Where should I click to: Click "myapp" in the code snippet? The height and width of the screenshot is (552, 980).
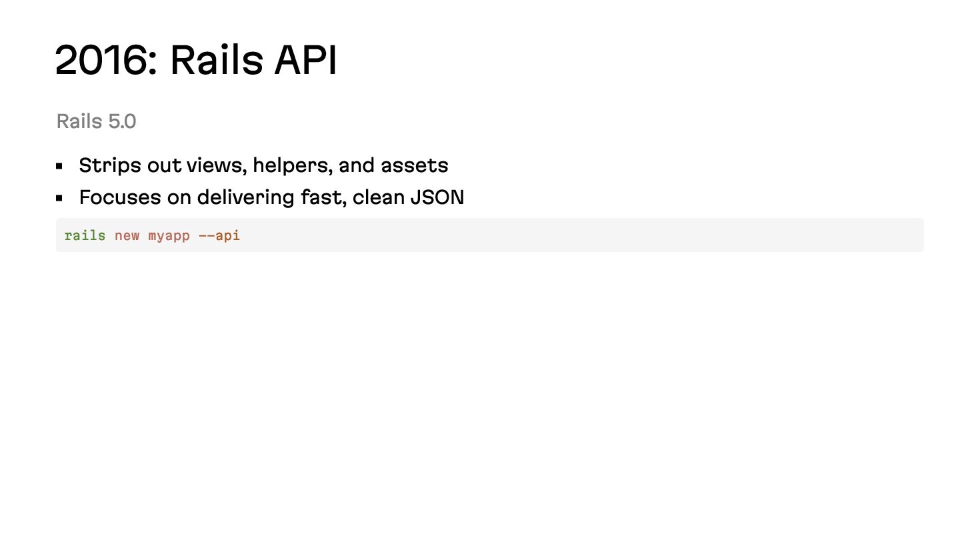169,236
